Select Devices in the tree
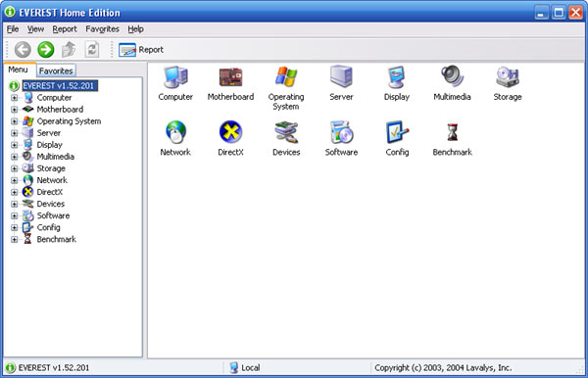Screen dimensions: 588x378 [51, 204]
